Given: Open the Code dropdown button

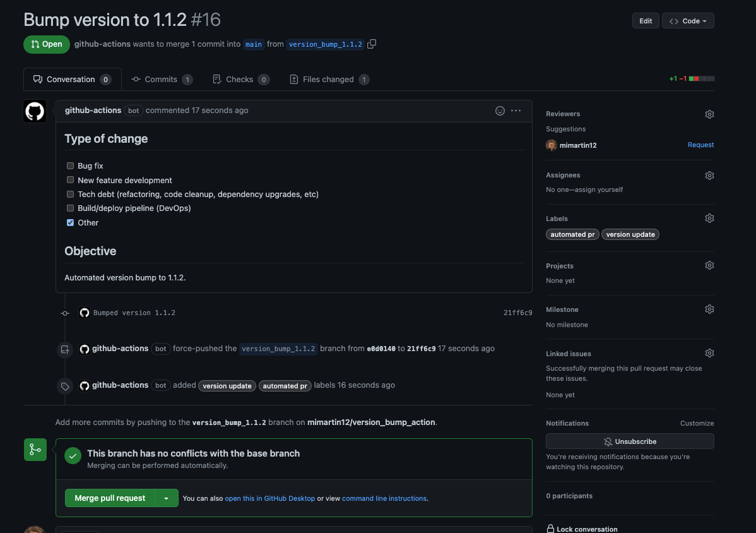Looking at the screenshot, I should click(688, 21).
